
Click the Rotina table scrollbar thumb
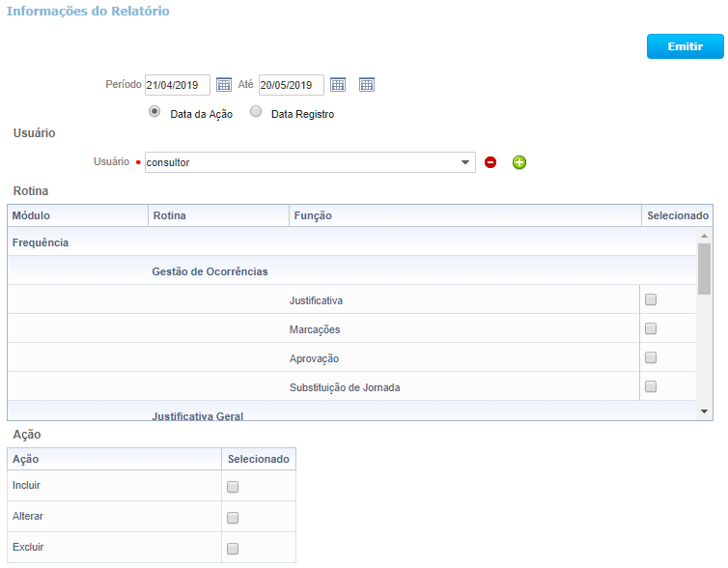click(704, 269)
